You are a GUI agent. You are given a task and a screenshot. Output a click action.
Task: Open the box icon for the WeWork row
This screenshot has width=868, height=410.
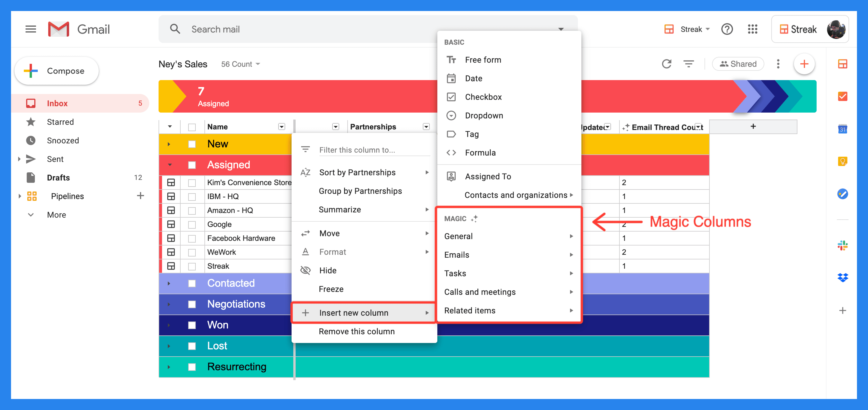(x=171, y=252)
